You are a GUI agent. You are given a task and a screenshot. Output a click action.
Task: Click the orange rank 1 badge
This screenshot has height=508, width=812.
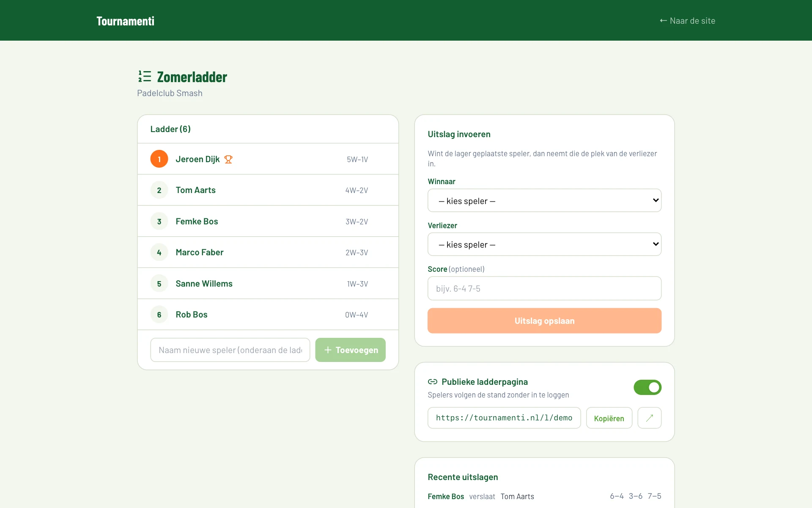159,159
